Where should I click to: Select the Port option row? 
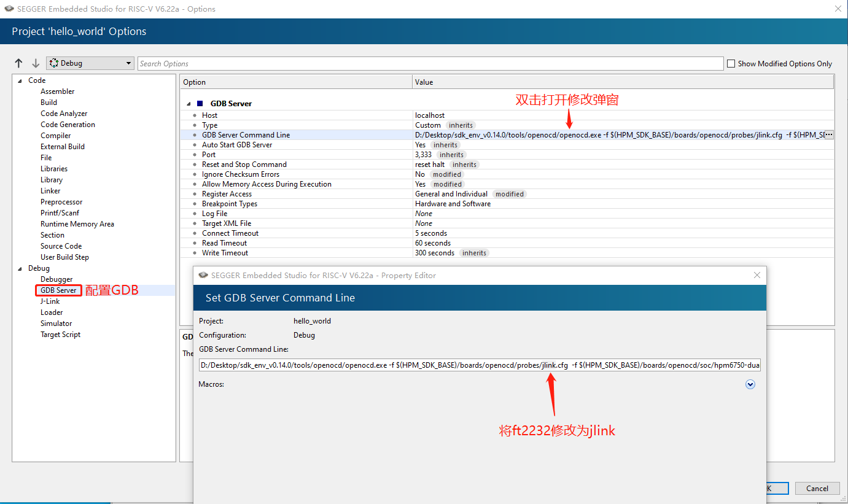(x=507, y=155)
